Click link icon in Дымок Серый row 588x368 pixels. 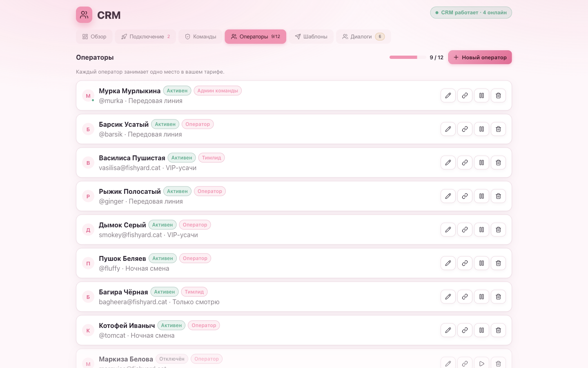tap(465, 230)
